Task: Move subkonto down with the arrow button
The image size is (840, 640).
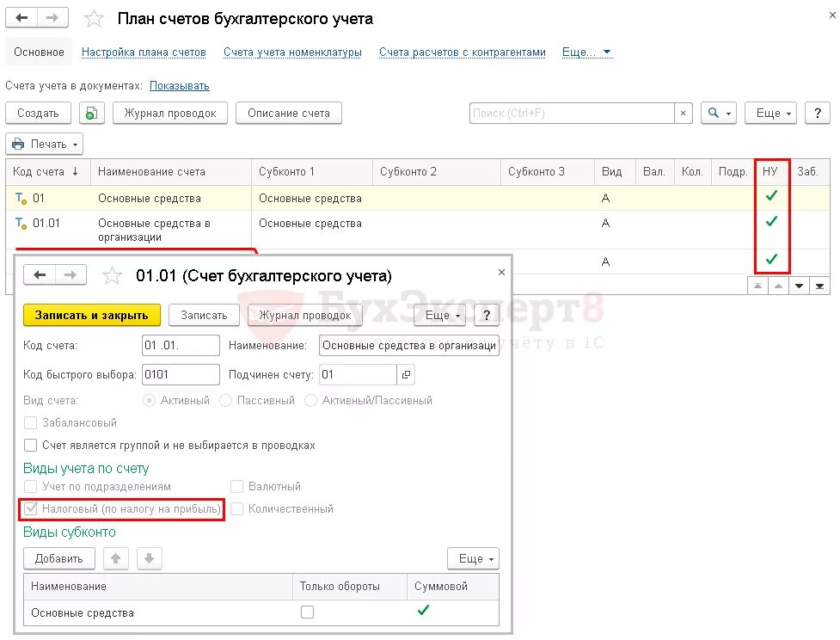Action: (x=150, y=558)
